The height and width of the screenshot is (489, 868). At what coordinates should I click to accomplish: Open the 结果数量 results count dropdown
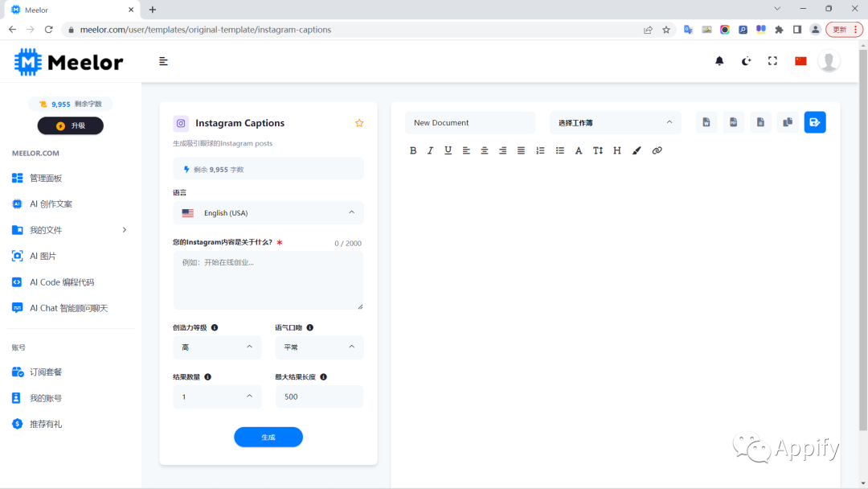(217, 397)
